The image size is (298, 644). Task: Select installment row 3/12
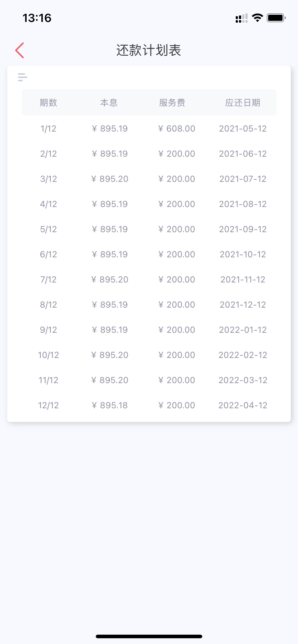point(149,179)
